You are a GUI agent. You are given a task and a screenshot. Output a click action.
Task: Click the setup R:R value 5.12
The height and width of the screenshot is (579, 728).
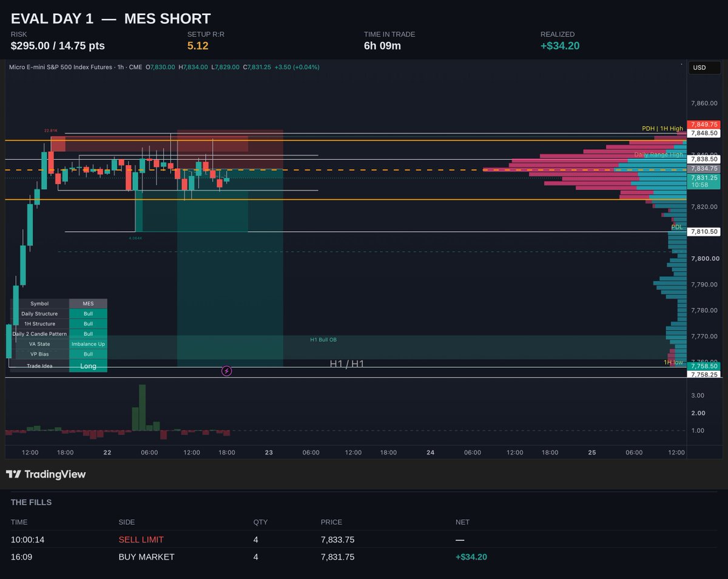(198, 46)
